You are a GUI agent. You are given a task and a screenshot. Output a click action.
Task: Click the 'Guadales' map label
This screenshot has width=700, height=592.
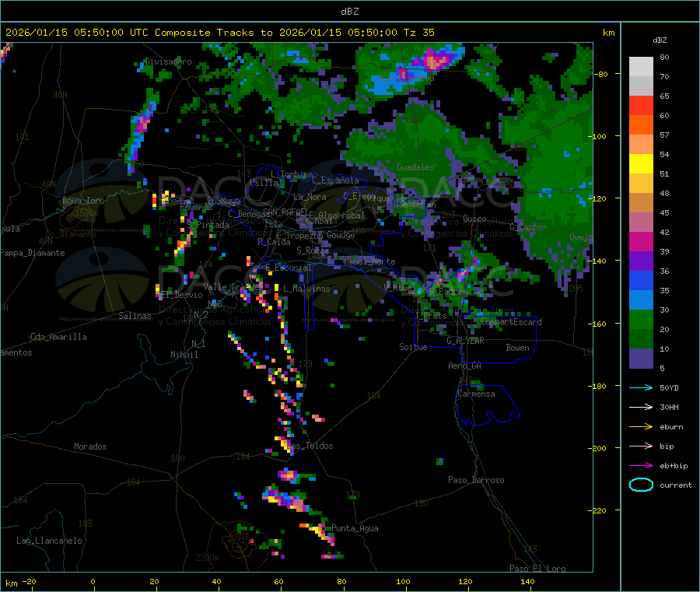point(415,167)
